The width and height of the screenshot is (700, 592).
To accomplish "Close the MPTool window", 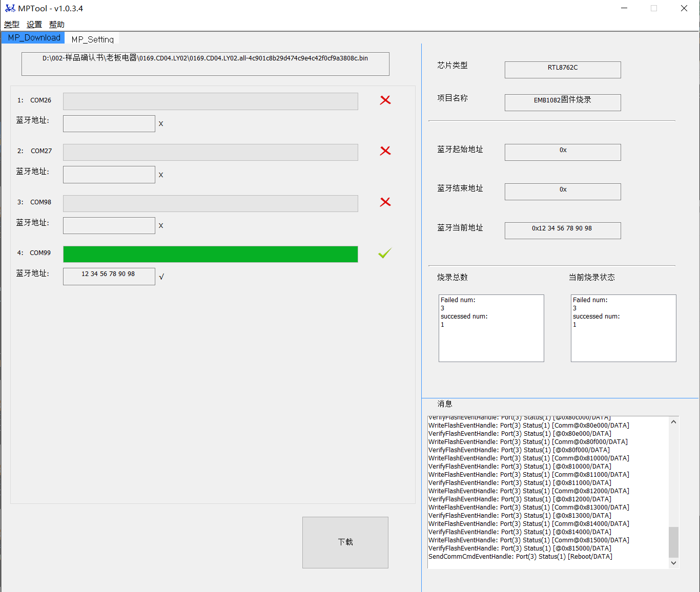I will pos(684,8).
